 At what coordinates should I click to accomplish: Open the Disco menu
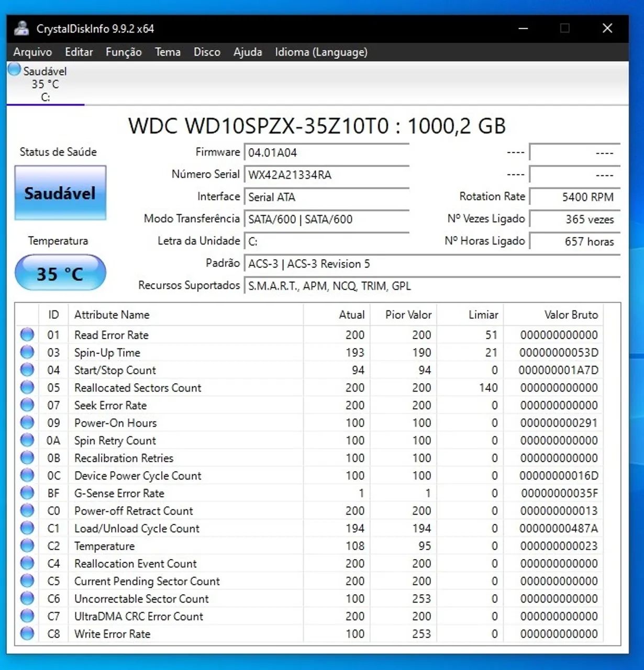click(207, 52)
